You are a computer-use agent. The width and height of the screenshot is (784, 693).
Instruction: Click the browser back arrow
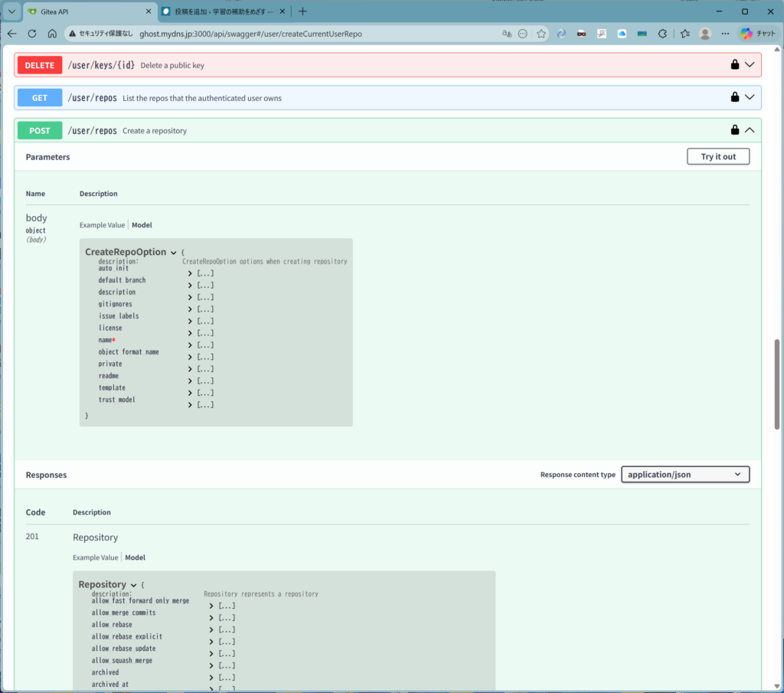click(11, 34)
